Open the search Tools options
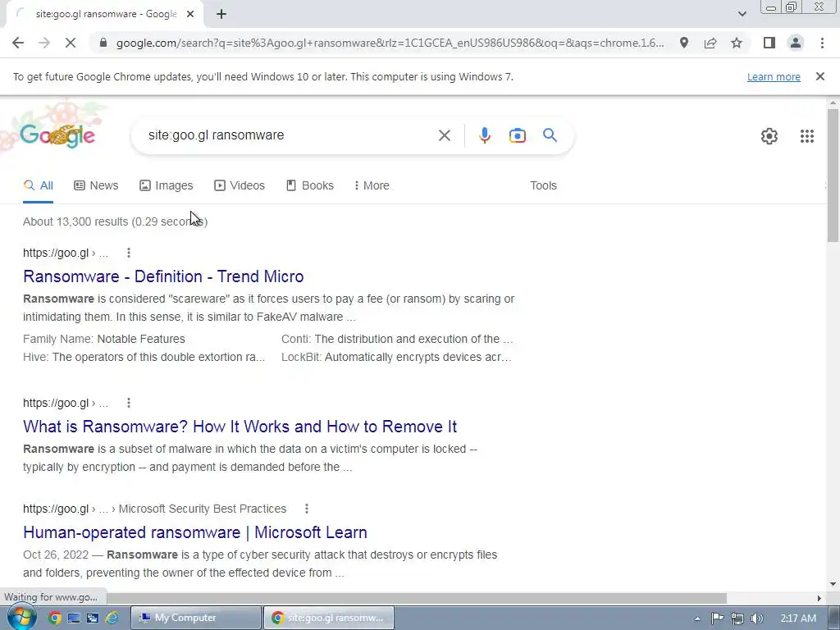The image size is (840, 630). click(x=543, y=185)
